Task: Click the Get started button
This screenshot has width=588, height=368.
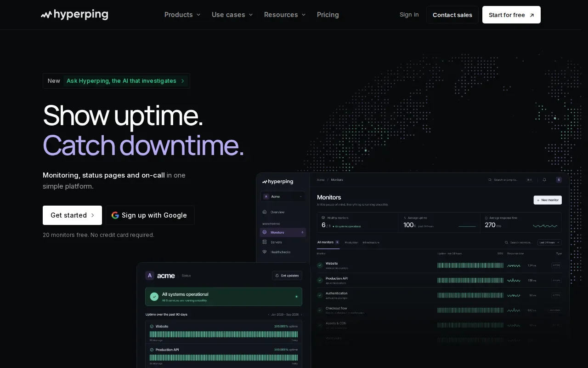Action: (x=72, y=215)
